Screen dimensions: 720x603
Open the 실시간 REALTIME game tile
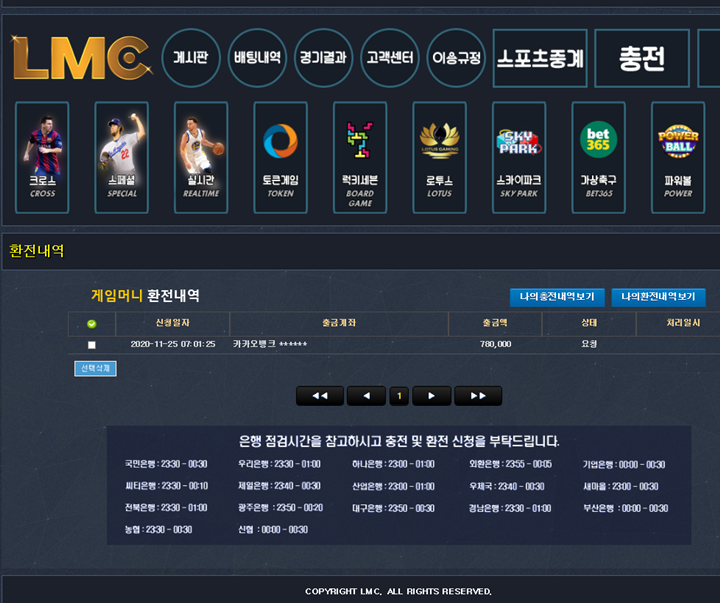click(x=201, y=158)
